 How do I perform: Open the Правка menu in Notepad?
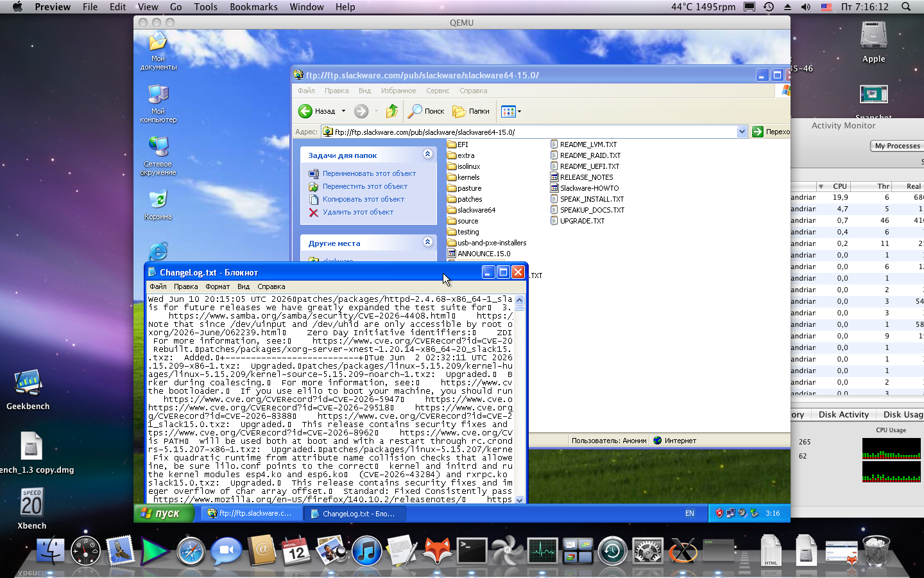coord(185,286)
